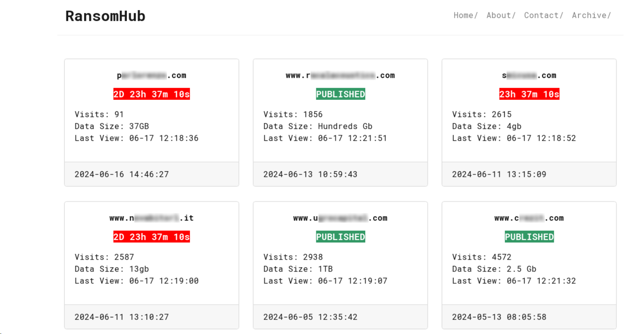This screenshot has width=644, height=334.
Task: Click the blurred domain name ending in .it
Action: click(152, 217)
